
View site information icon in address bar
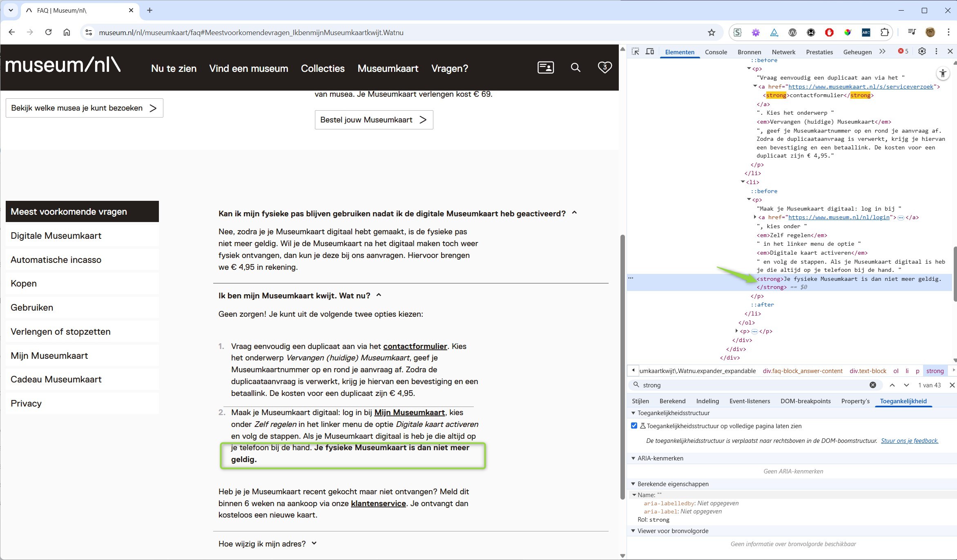[89, 32]
